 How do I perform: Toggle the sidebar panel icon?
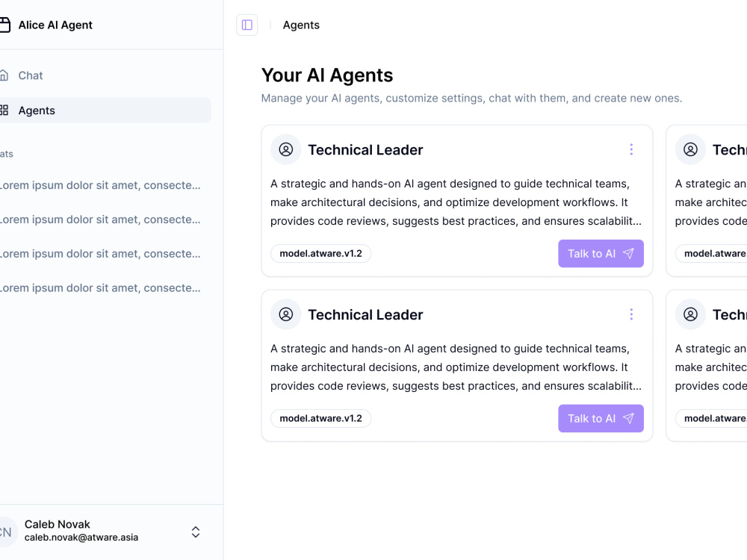(x=247, y=25)
